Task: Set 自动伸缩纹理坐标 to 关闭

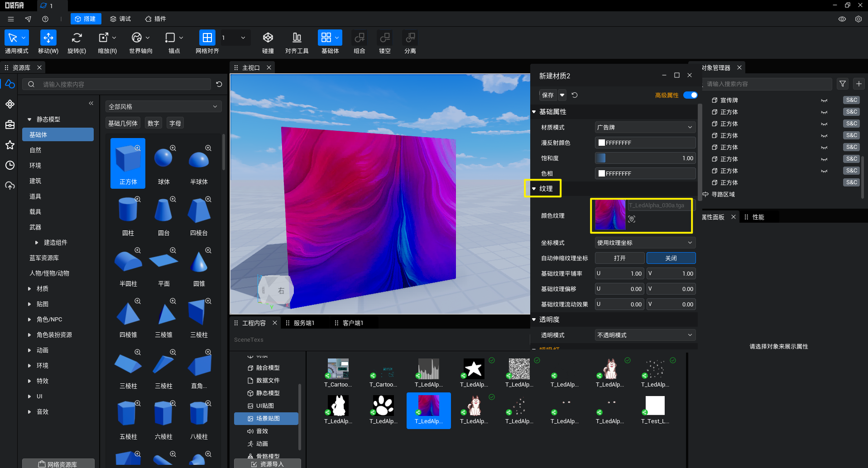Action: 671,258
